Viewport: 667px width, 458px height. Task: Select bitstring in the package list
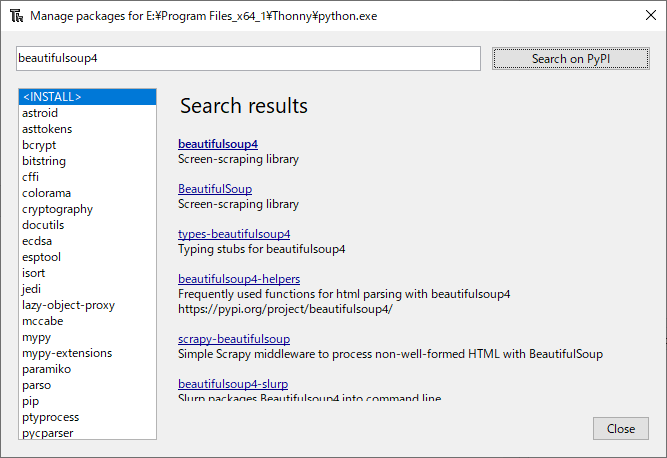pyautogui.click(x=88, y=161)
